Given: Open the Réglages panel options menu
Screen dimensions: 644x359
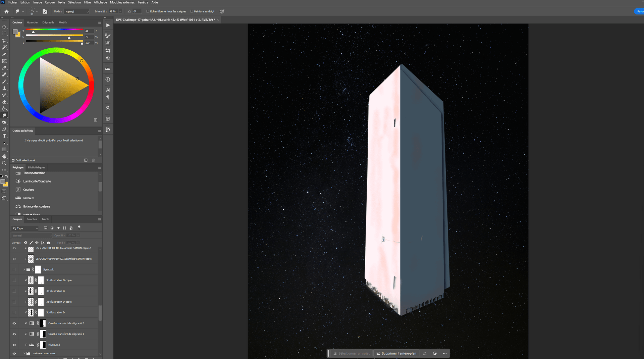Looking at the screenshot, I should tap(100, 168).
